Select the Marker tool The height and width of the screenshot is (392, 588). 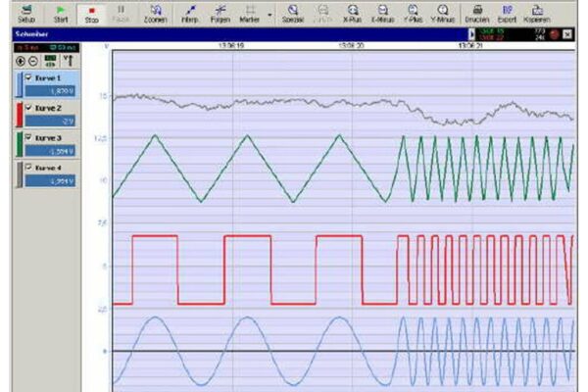(x=250, y=13)
